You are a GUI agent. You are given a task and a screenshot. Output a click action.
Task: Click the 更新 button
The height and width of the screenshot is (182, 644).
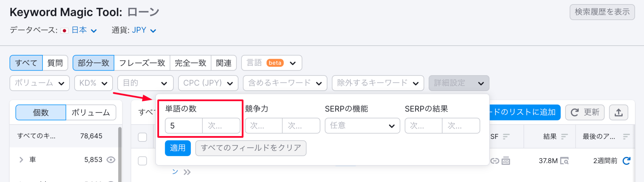(585, 112)
